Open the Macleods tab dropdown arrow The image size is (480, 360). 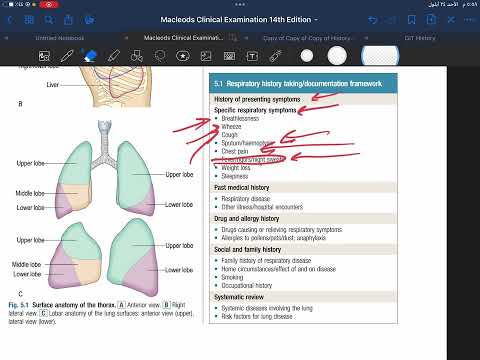click(x=234, y=38)
